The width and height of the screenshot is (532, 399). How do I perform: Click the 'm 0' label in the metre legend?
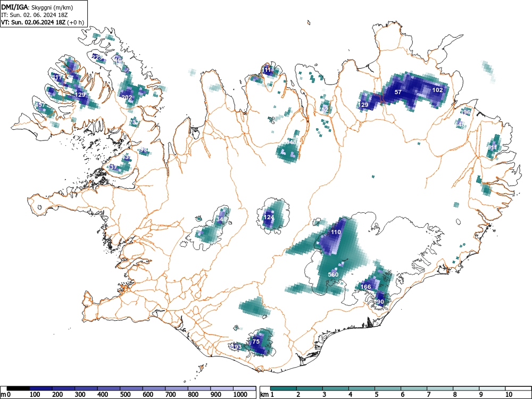point(6,395)
